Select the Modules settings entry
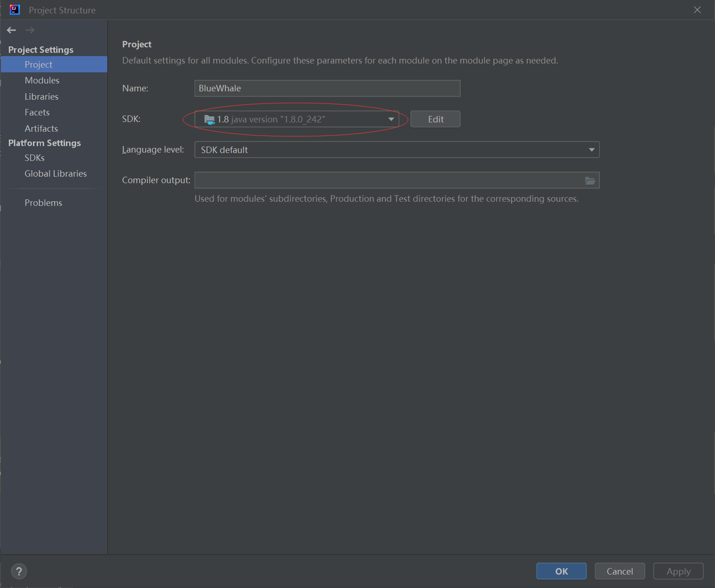The height and width of the screenshot is (588, 715). click(42, 80)
